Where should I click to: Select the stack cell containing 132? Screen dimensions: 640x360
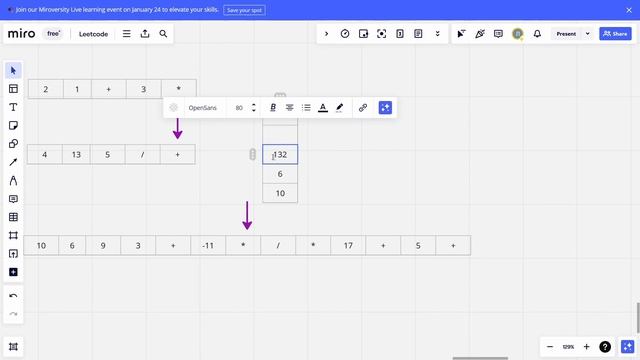pyautogui.click(x=280, y=154)
